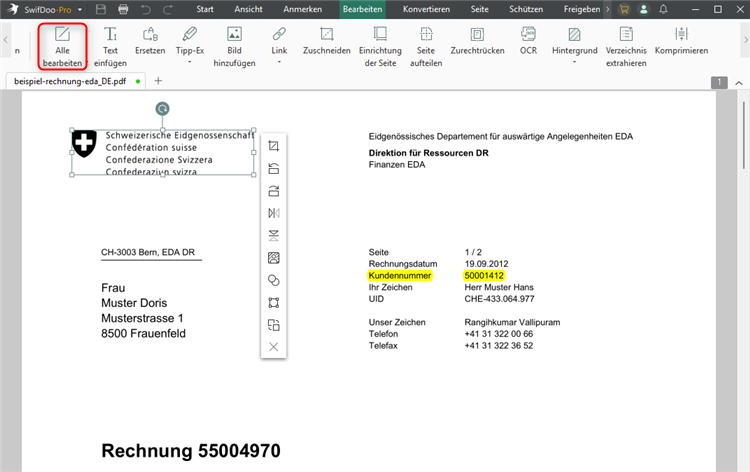This screenshot has width=750, height=472.
Task: Open the Seite tab
Action: pyautogui.click(x=479, y=9)
